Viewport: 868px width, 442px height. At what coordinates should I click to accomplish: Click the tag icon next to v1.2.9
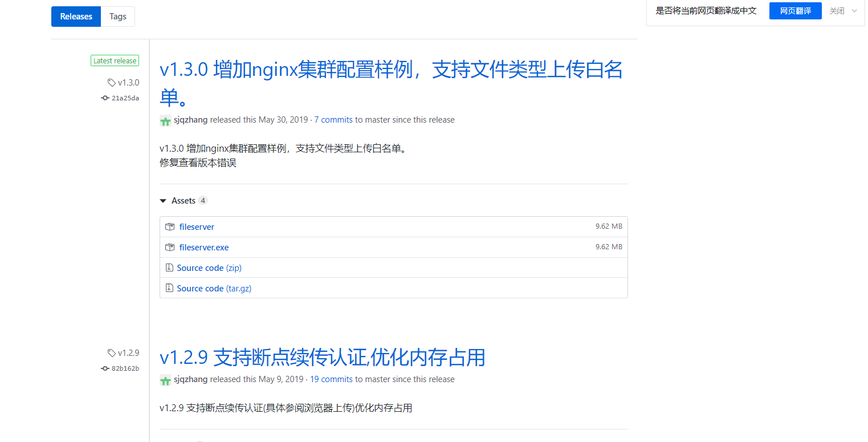[x=112, y=352]
